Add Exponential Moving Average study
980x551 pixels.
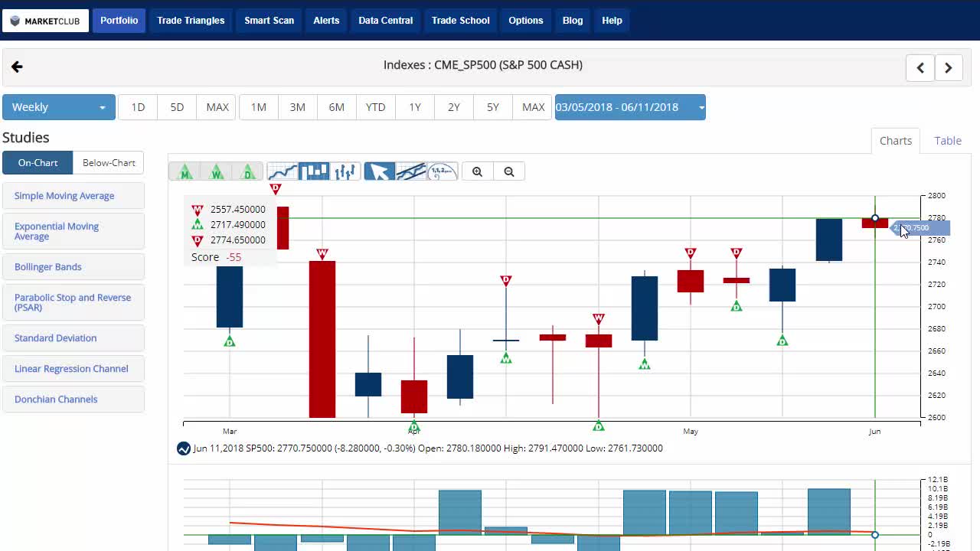73,231
